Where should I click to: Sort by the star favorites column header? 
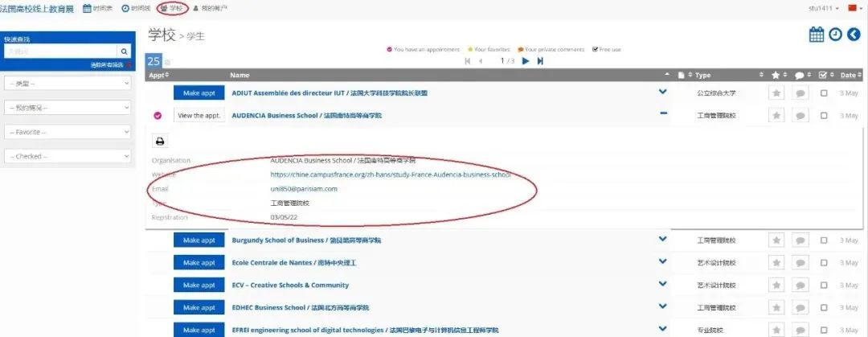click(776, 75)
